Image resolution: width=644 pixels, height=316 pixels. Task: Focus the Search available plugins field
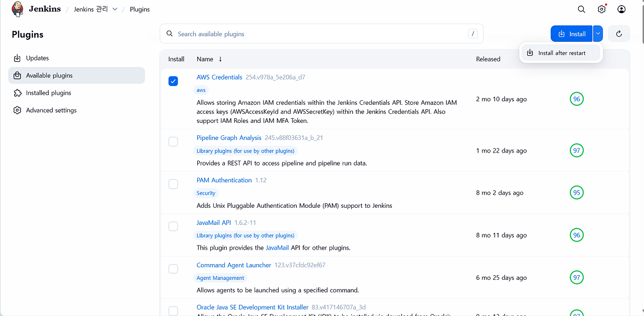pos(321,34)
